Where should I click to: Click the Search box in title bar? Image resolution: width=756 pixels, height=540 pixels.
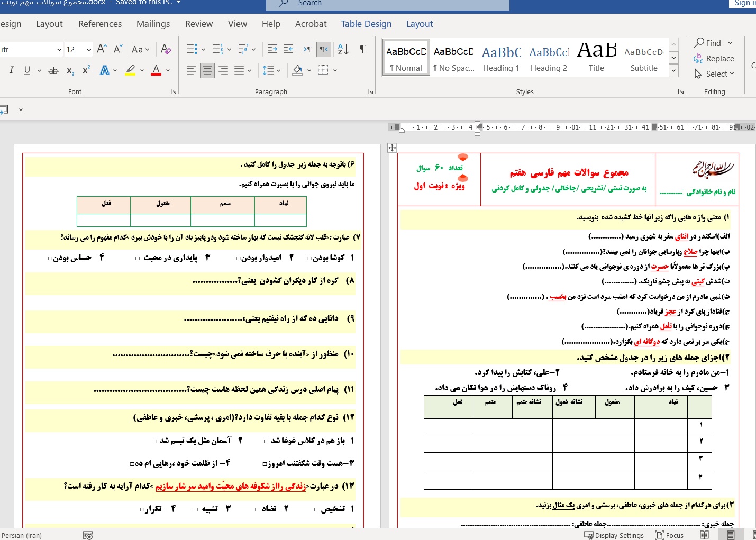click(387, 4)
